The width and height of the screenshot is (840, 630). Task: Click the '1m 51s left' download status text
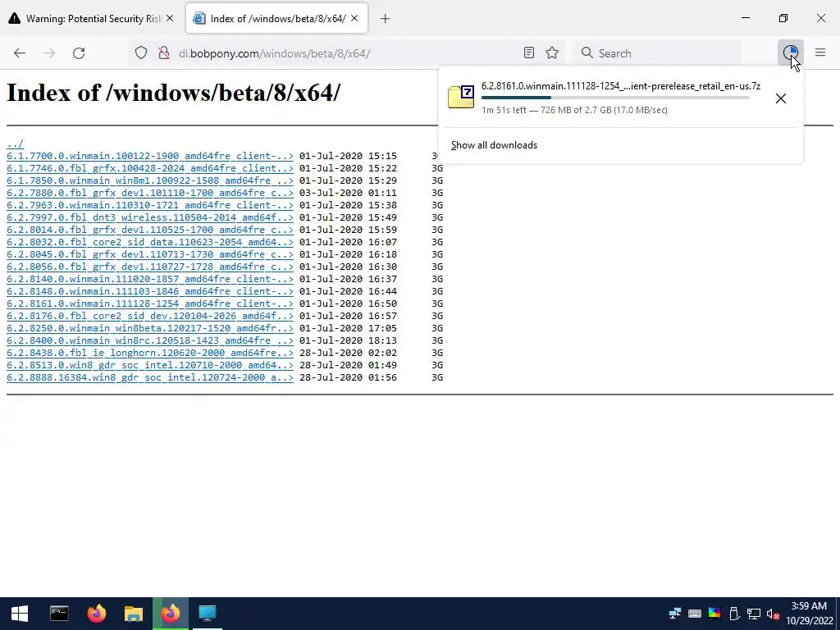(x=504, y=110)
